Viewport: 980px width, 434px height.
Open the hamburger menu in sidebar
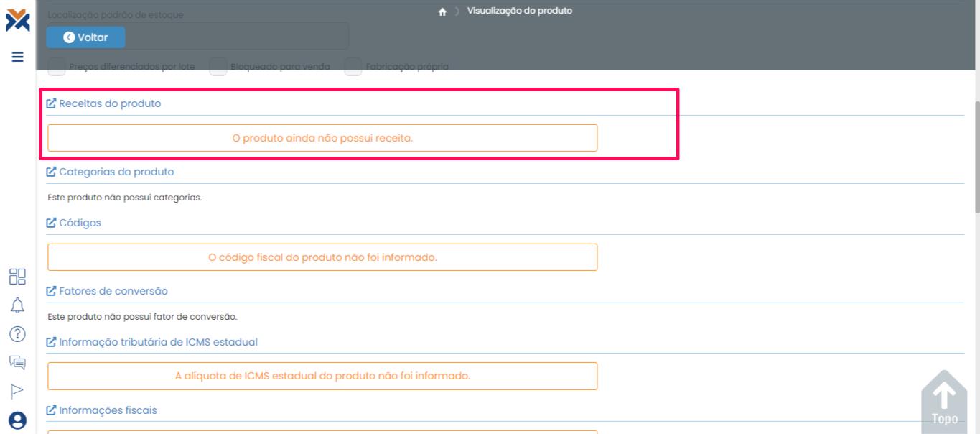click(18, 57)
